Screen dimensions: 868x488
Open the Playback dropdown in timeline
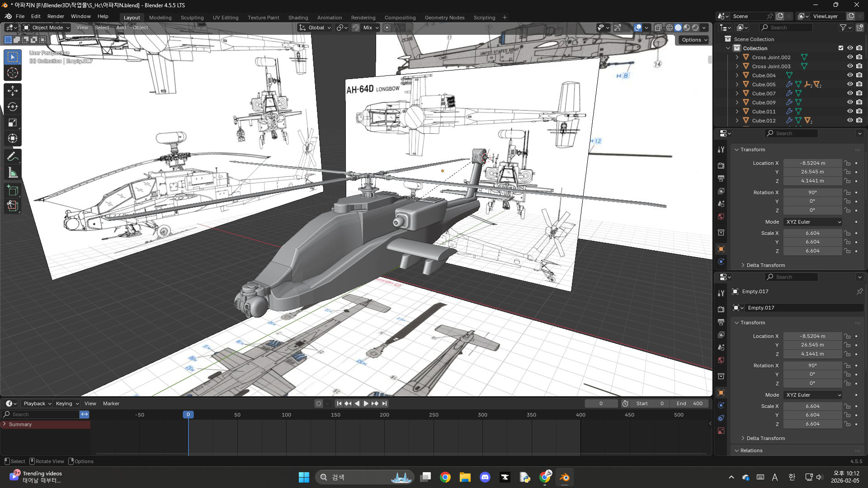point(37,404)
